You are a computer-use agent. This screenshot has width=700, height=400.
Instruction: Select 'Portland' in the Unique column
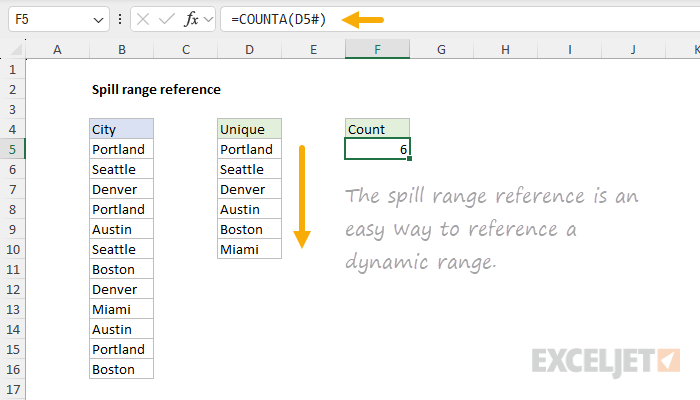pos(250,149)
